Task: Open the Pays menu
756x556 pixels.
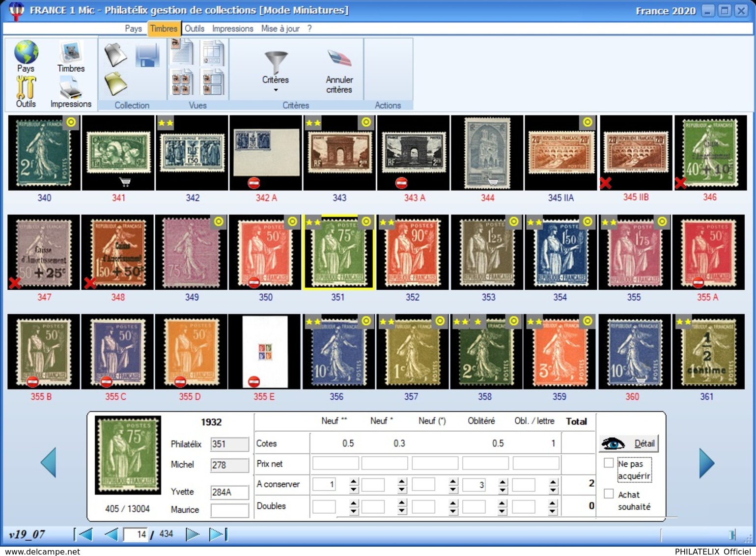Action: [133, 28]
